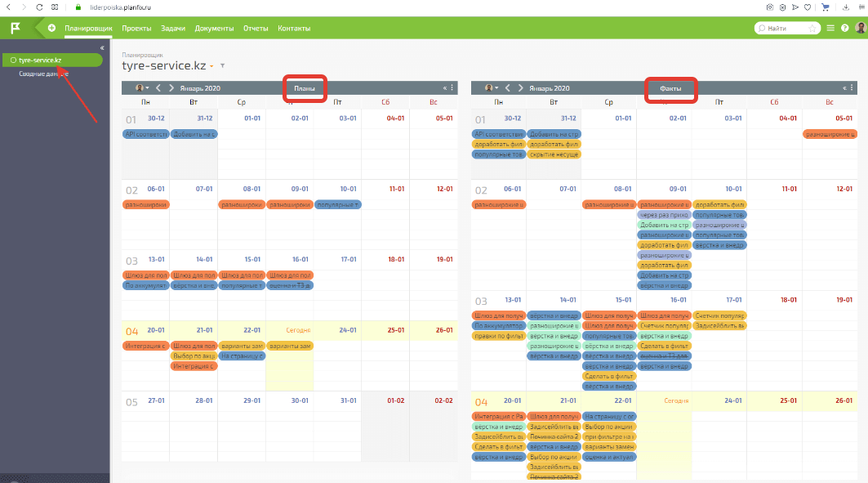Click the green plus add button

tap(51, 28)
